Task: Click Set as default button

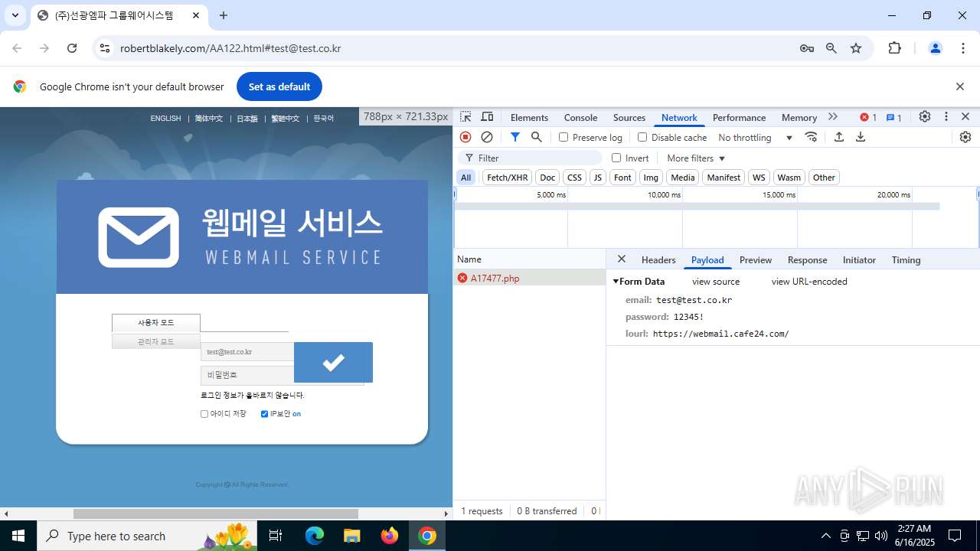Action: pyautogui.click(x=279, y=86)
